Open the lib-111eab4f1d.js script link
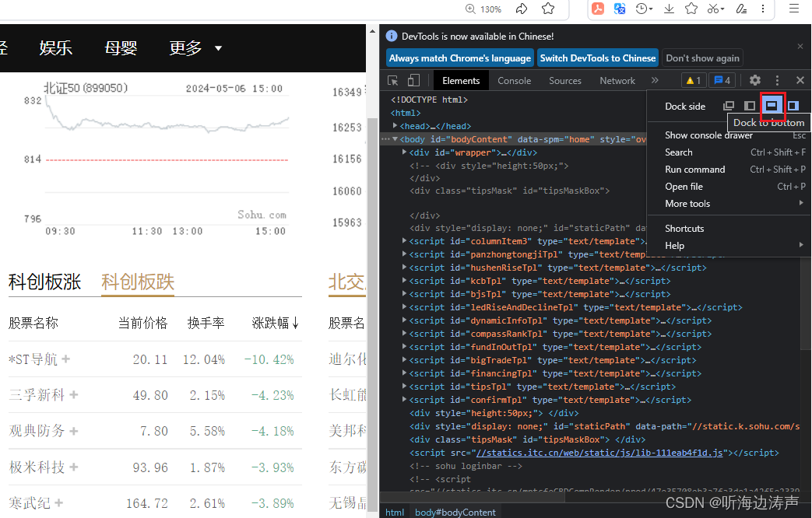 click(599, 453)
